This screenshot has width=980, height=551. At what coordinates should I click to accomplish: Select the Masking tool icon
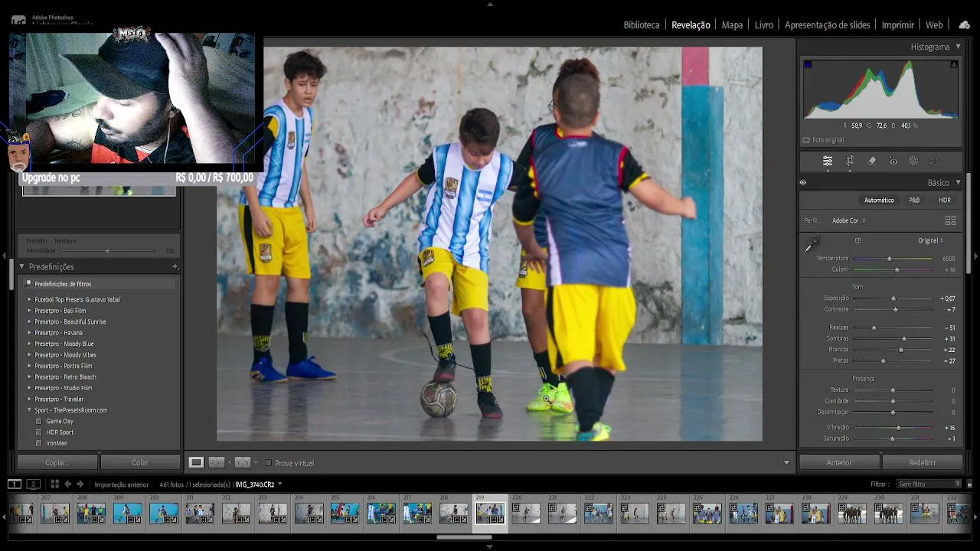coord(913,161)
